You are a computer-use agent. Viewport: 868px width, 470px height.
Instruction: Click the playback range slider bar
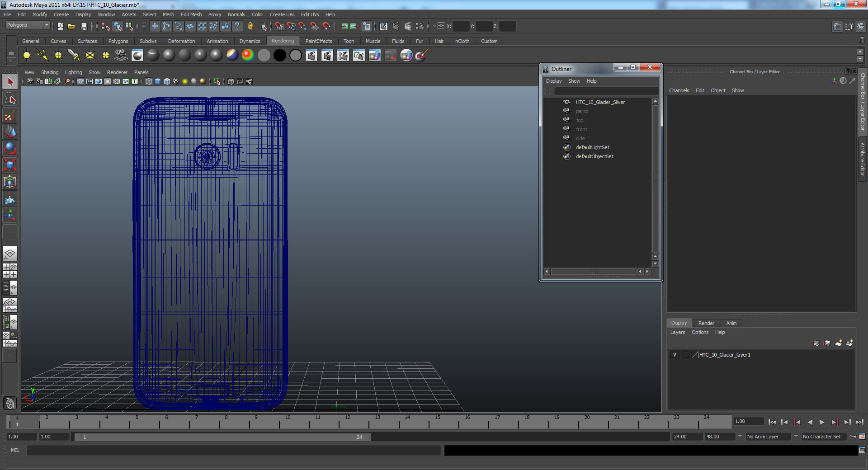click(x=222, y=437)
